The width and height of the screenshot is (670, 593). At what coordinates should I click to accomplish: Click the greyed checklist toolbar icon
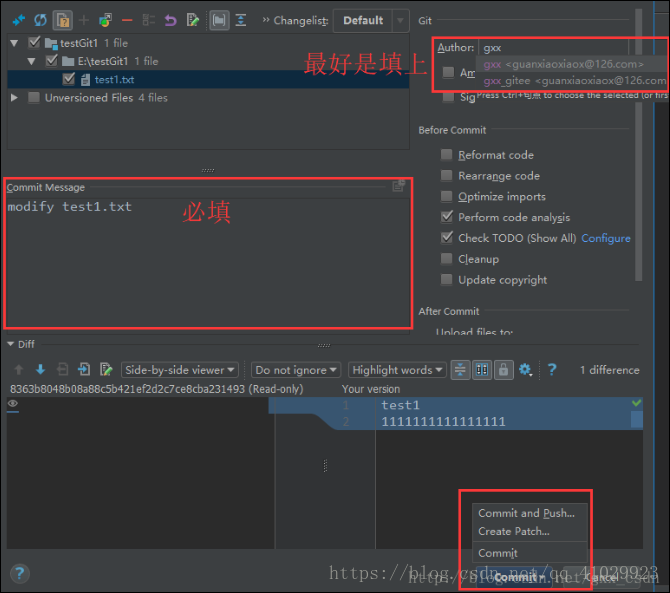148,20
